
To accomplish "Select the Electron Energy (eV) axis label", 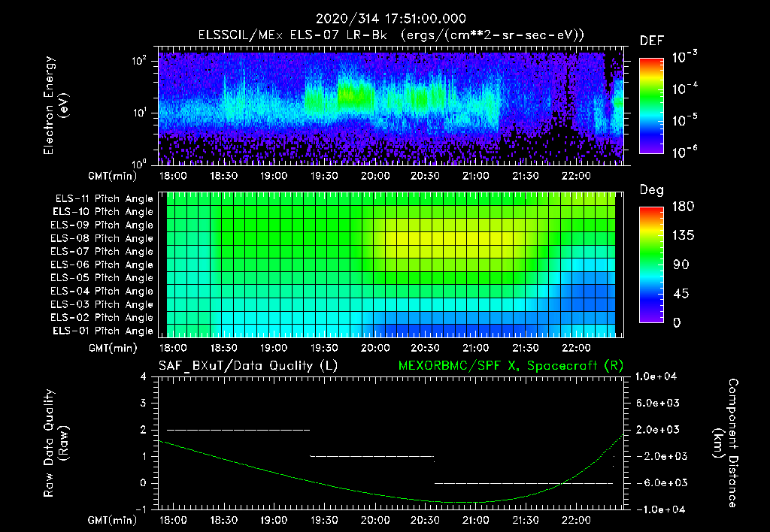I will click(56, 105).
